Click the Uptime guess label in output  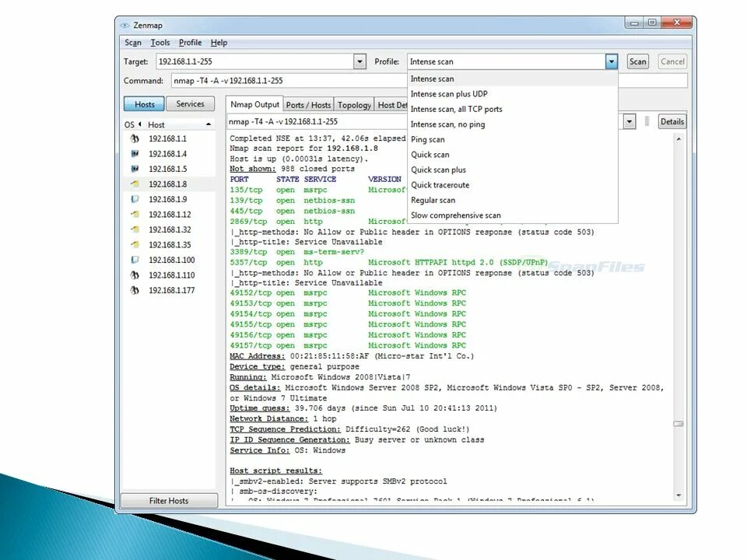(x=260, y=408)
